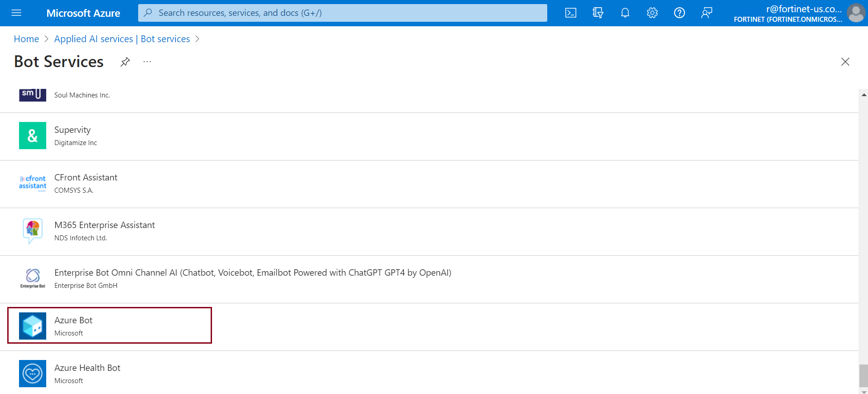Select the CFront Assistant entry
This screenshot has height=394, width=868.
coord(86,178)
